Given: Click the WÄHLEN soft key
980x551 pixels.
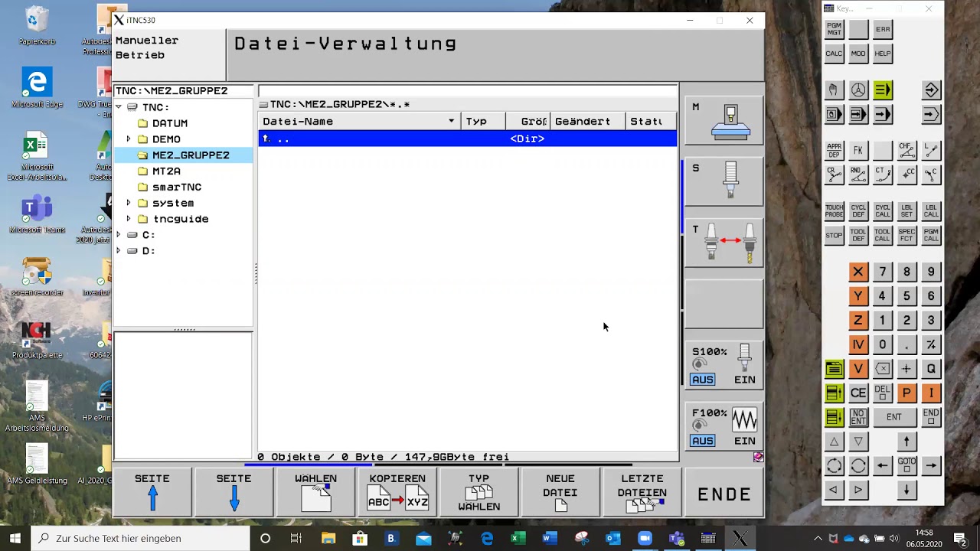Looking at the screenshot, I should [315, 492].
